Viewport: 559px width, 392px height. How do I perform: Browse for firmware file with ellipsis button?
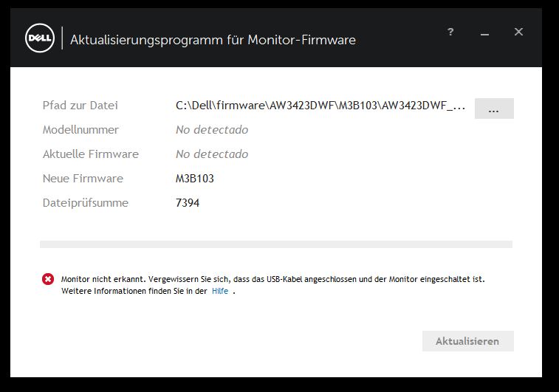[494, 109]
